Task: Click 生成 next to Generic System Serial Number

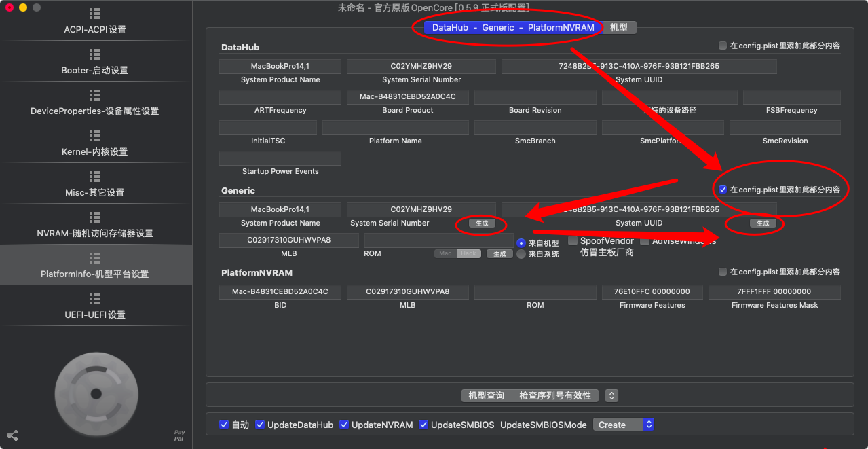Action: [481, 223]
